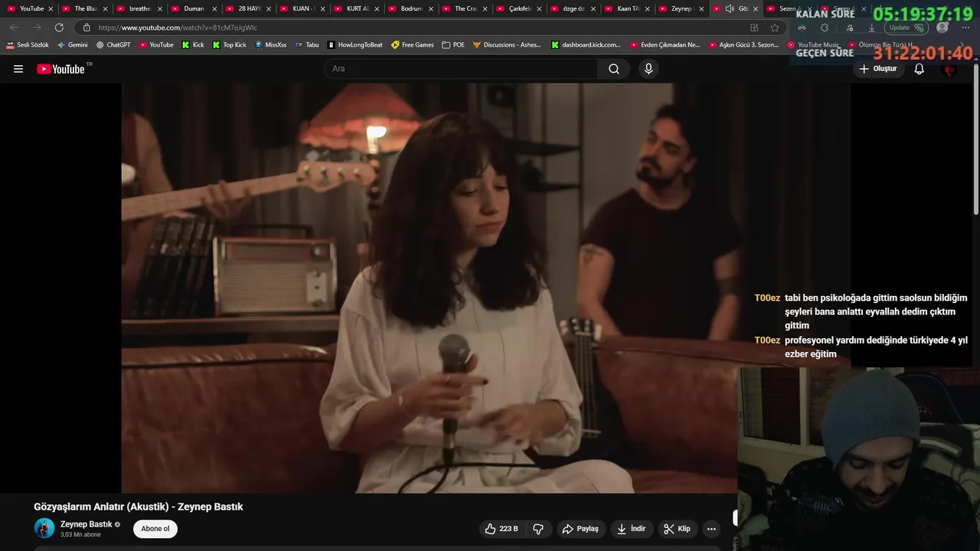Create a clip with Klip button
The height and width of the screenshot is (551, 980).
tap(677, 529)
